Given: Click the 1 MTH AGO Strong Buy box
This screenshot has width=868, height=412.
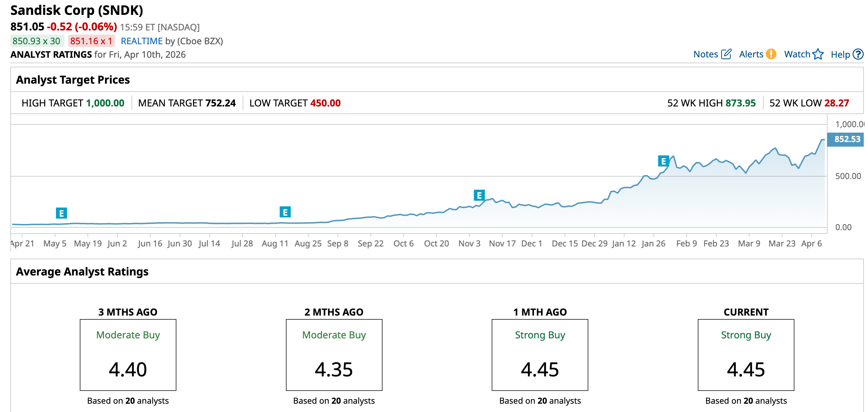Looking at the screenshot, I should [540, 355].
